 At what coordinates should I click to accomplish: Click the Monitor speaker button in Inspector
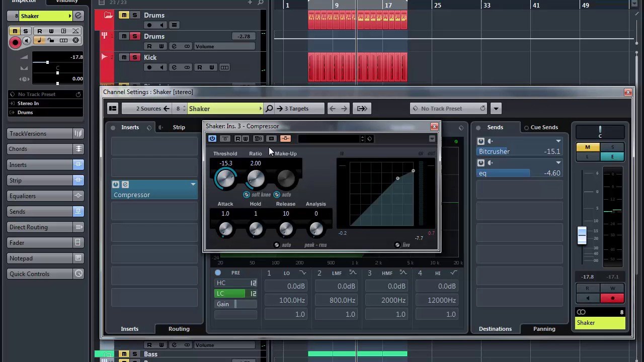click(x=27, y=41)
